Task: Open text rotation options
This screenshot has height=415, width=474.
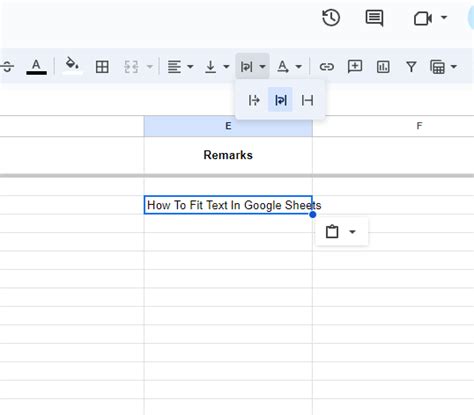Action: 283,67
